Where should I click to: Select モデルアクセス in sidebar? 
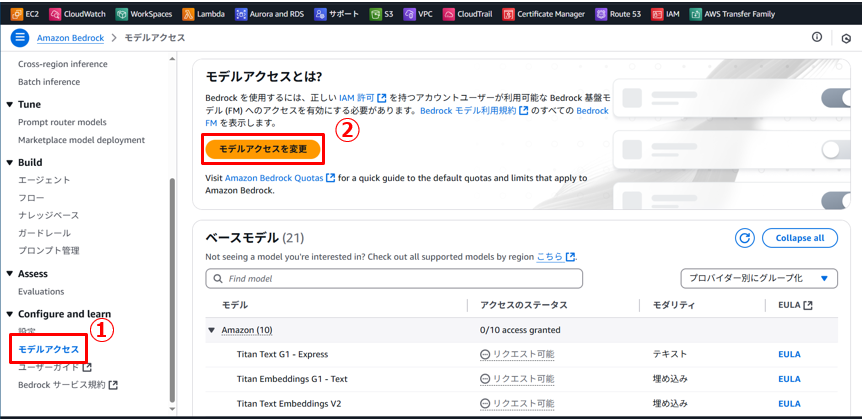point(48,349)
